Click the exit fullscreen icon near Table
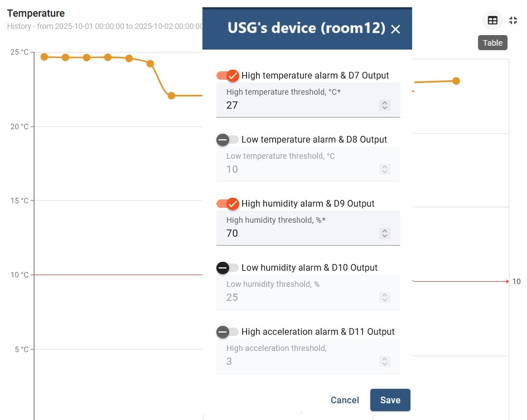This screenshot has width=527, height=420. coord(514,20)
